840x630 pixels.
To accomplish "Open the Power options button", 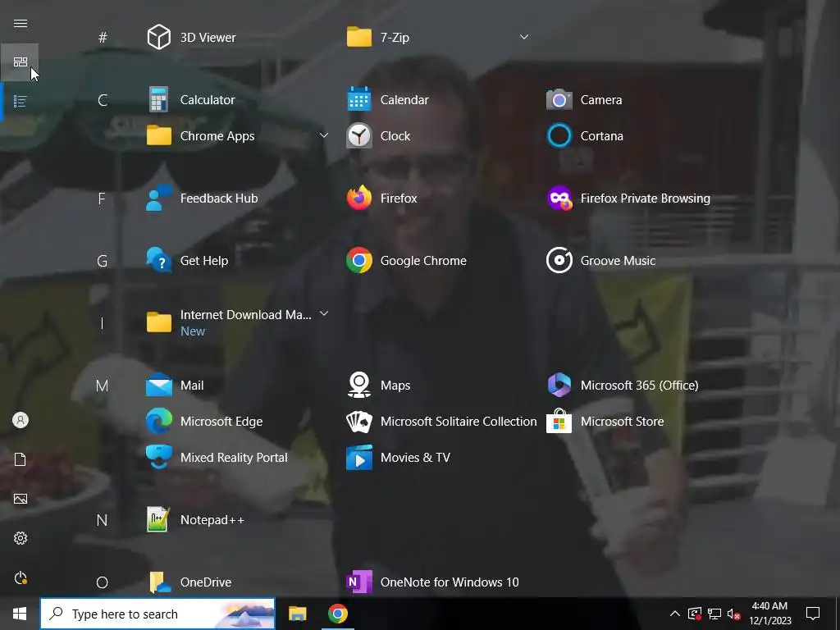I will 21,577.
